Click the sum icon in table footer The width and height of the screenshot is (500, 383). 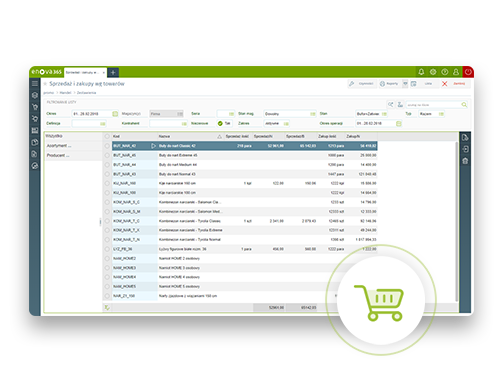pyautogui.click(x=107, y=307)
